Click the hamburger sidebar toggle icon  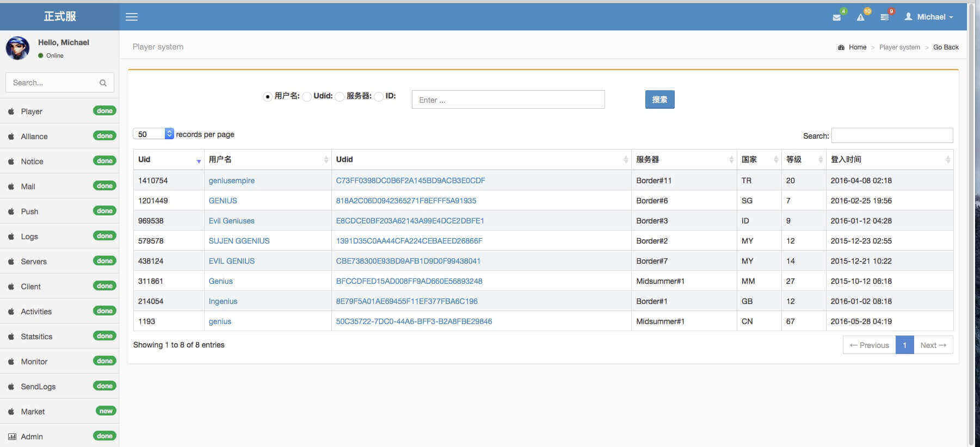132,17
